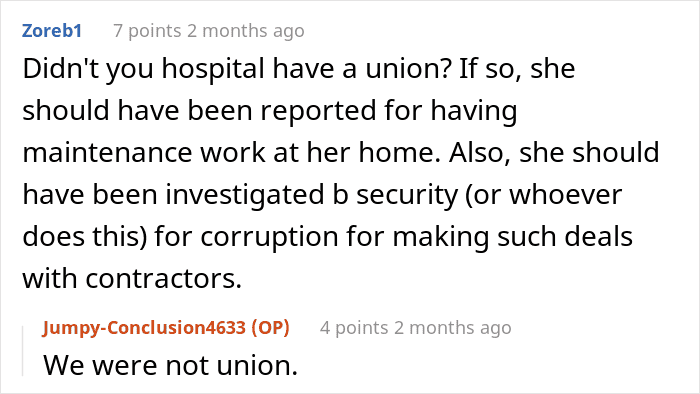Open Jumpy-Conclusion4633's user profile
The image size is (700, 394).
coord(144,328)
